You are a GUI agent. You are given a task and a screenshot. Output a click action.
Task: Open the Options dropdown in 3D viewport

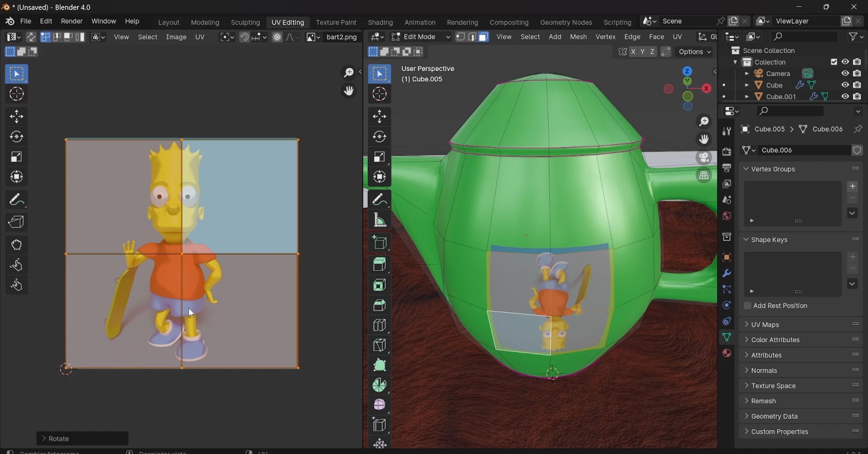pos(694,52)
